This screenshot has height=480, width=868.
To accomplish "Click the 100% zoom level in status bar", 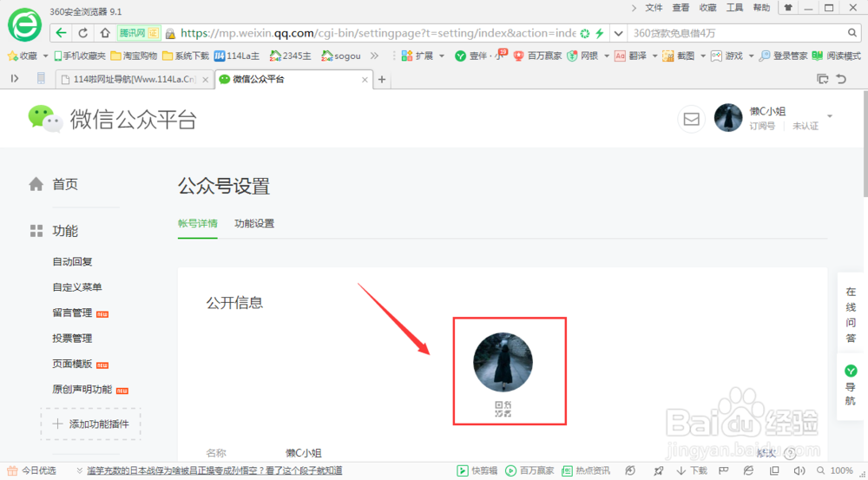I will (841, 470).
